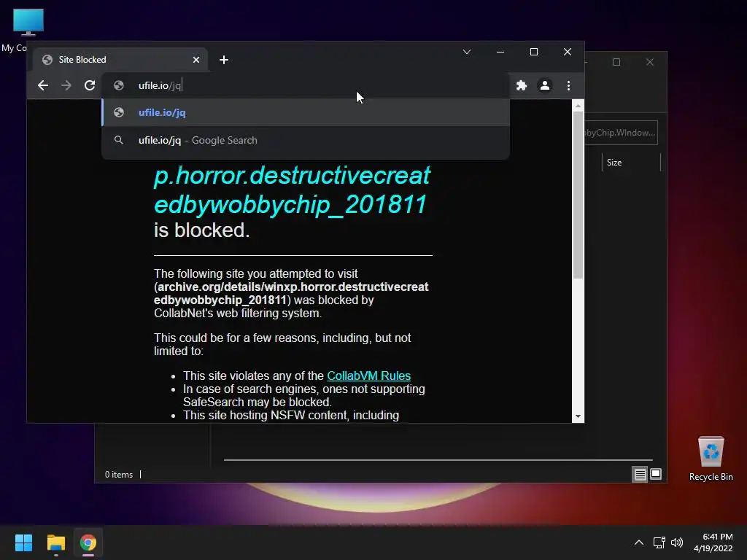The width and height of the screenshot is (747, 560).
Task: Maximize the Chrome window
Action: [x=534, y=52]
